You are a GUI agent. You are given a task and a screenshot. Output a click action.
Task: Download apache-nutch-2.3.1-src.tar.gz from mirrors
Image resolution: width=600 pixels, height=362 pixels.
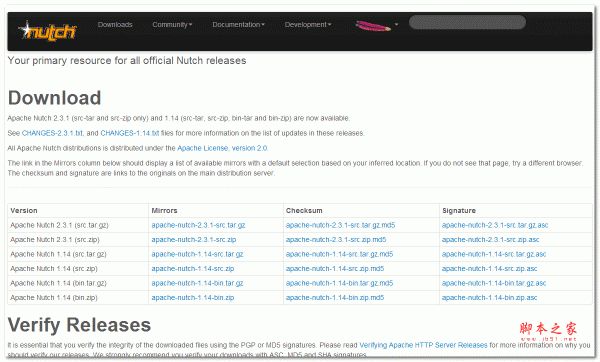(198, 225)
